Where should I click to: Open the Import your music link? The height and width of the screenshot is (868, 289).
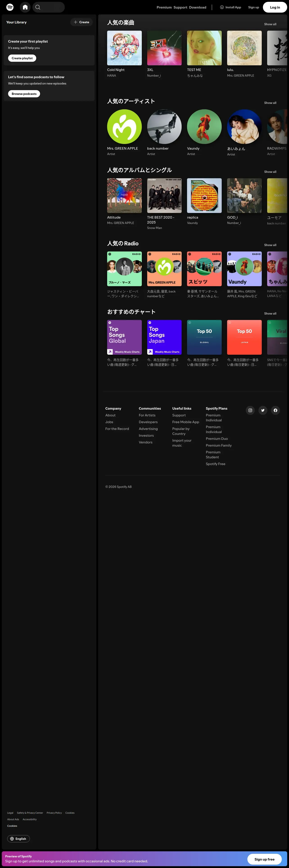182,443
